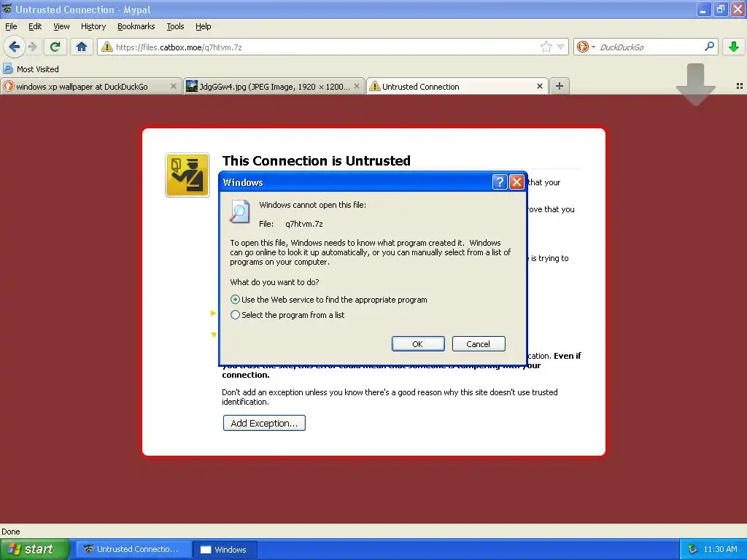The width and height of the screenshot is (747, 560).
Task: Close the Windows dialog with red X
Action: click(x=516, y=182)
